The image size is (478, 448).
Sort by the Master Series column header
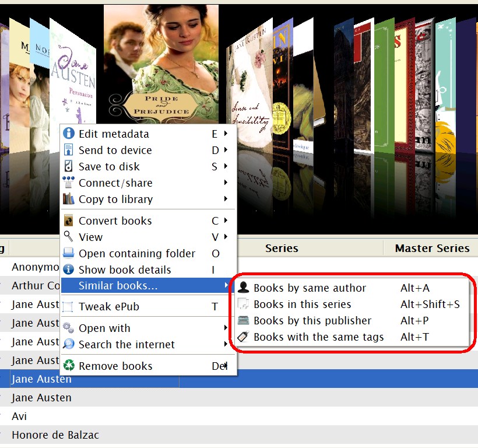432,248
